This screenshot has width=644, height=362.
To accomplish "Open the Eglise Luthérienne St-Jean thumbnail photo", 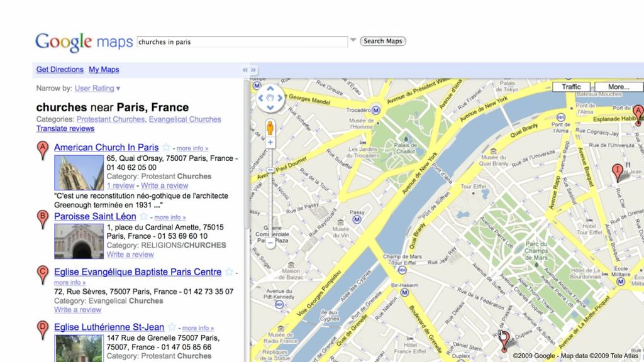I will tap(79, 348).
